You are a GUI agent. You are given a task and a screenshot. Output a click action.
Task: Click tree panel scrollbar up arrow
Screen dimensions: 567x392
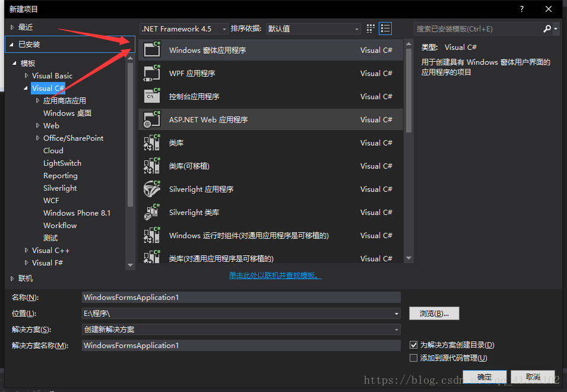coord(130,58)
